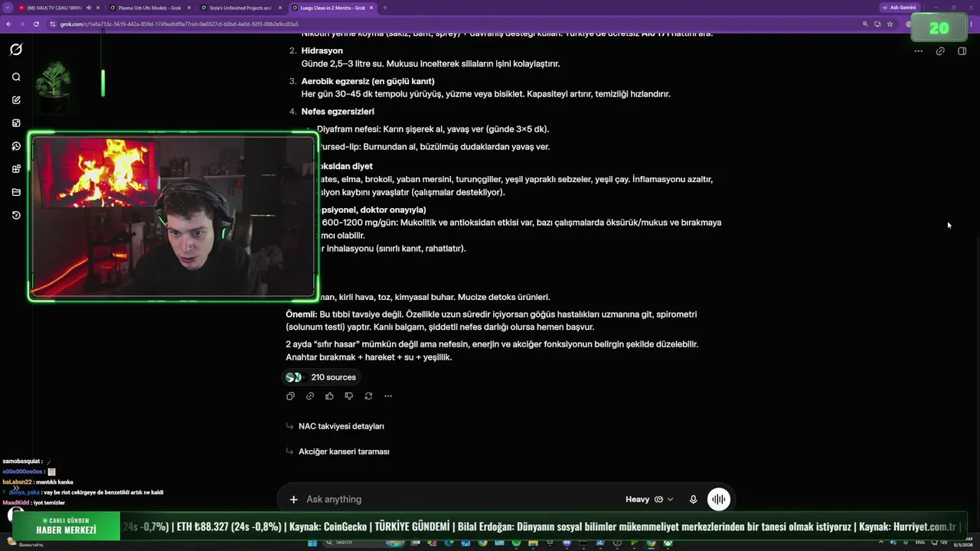This screenshot has height=551, width=980.
Task: Start voice mode with waveform button
Action: pyautogui.click(x=719, y=500)
